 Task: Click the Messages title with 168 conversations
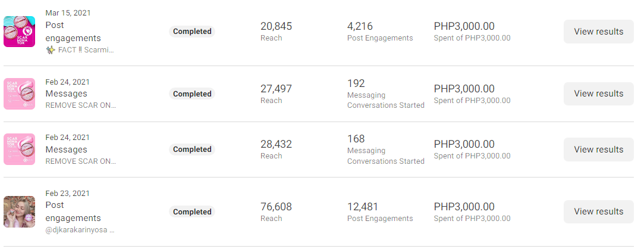[66, 150]
